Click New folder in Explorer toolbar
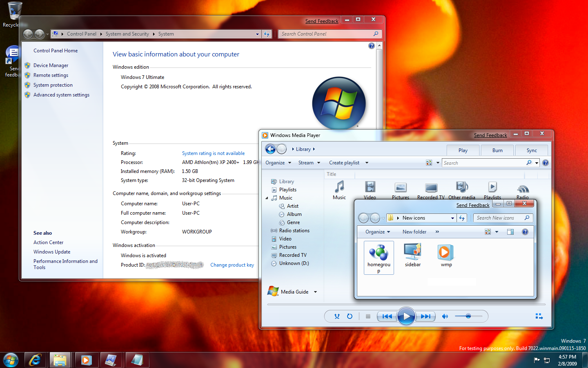The height and width of the screenshot is (368, 588). (414, 232)
